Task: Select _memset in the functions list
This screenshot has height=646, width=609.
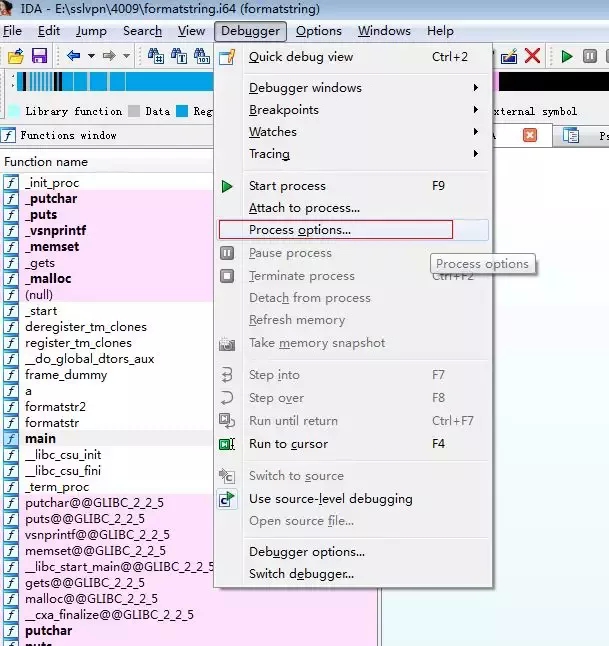Action: coord(52,247)
